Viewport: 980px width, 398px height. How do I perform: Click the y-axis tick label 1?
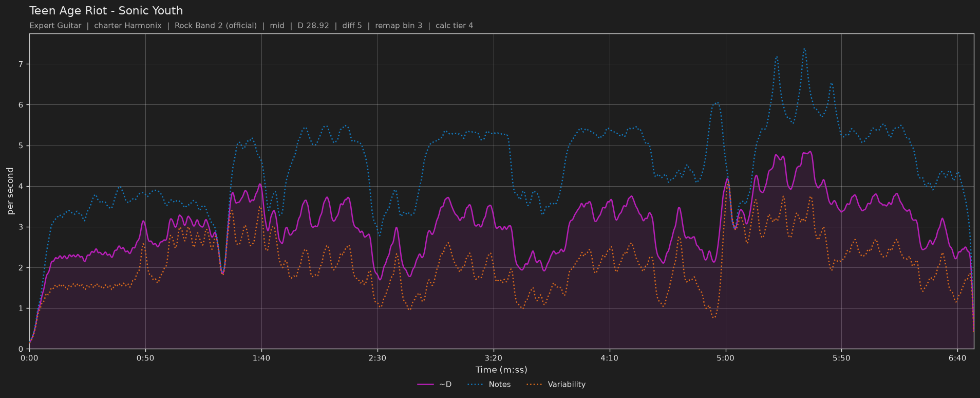coord(21,309)
